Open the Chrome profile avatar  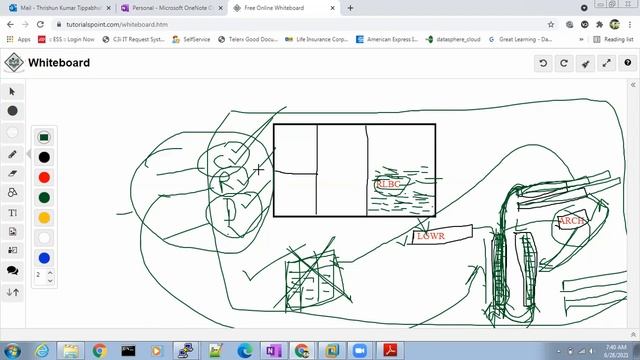click(x=614, y=24)
